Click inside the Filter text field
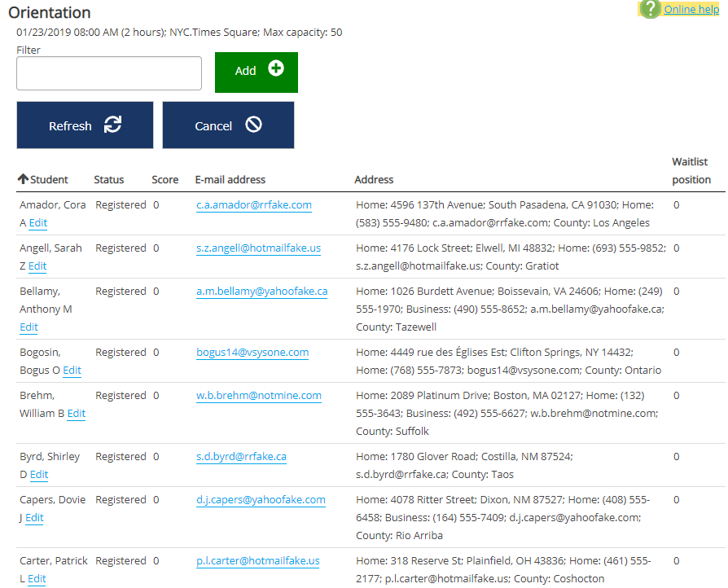Screen dimensions: 728x588 point(109,73)
